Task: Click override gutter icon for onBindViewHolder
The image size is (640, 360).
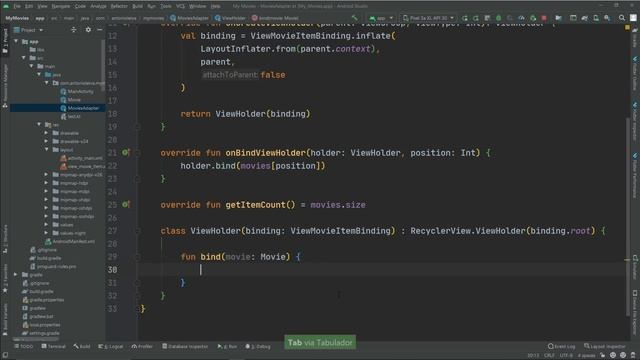Action: pos(126,153)
